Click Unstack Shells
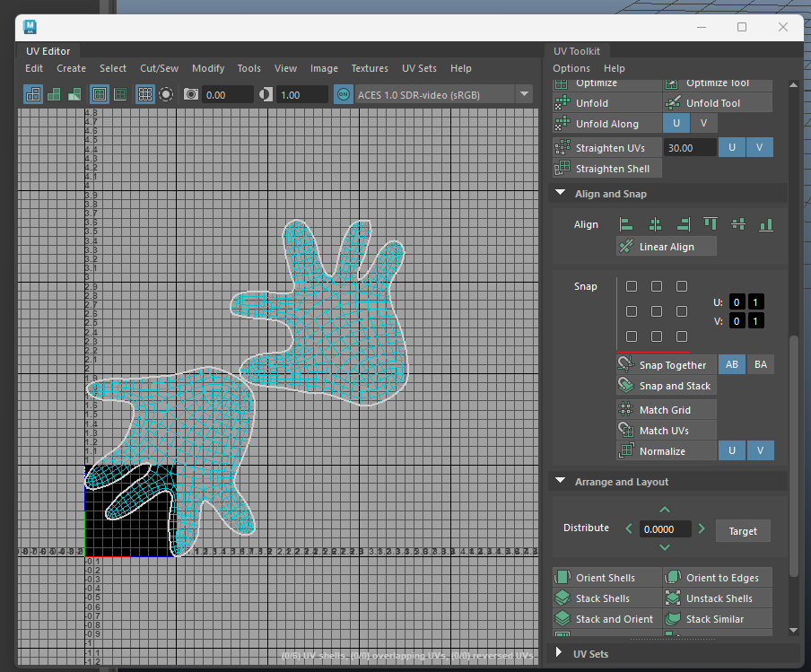This screenshot has height=672, width=811. click(718, 598)
